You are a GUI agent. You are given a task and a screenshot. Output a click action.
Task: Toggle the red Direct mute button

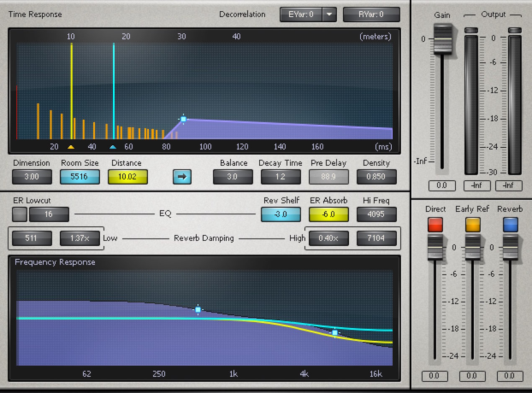click(x=435, y=225)
